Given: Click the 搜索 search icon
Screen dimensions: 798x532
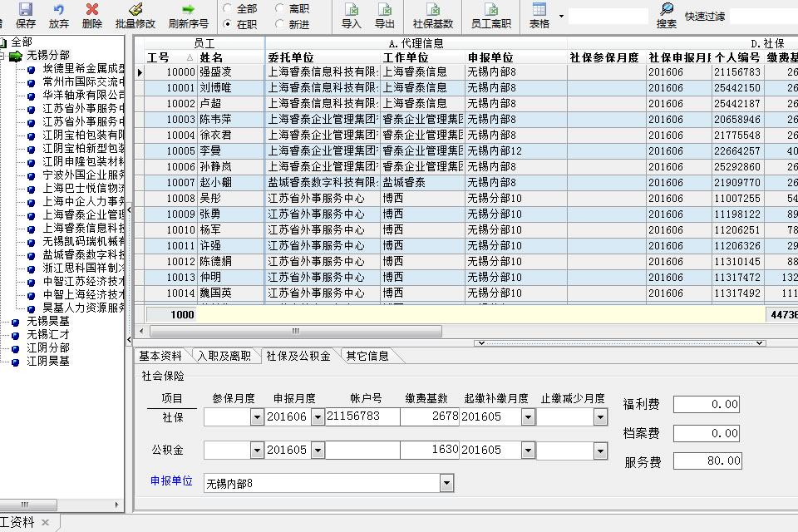Looking at the screenshot, I should tap(667, 10).
